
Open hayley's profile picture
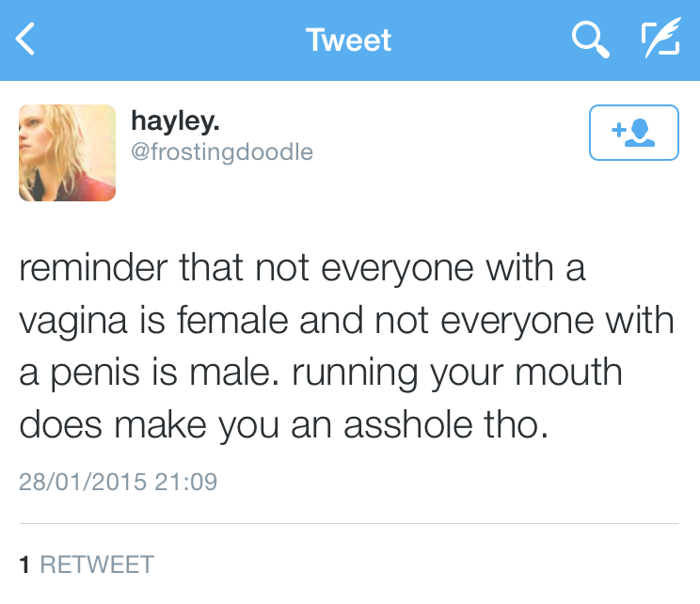tap(68, 151)
